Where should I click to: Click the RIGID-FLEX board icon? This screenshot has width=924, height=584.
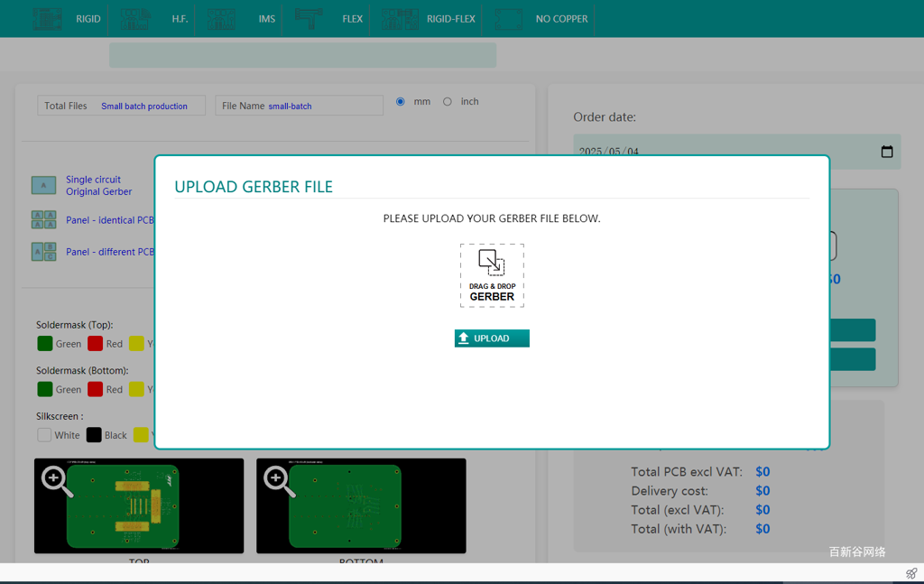399,19
